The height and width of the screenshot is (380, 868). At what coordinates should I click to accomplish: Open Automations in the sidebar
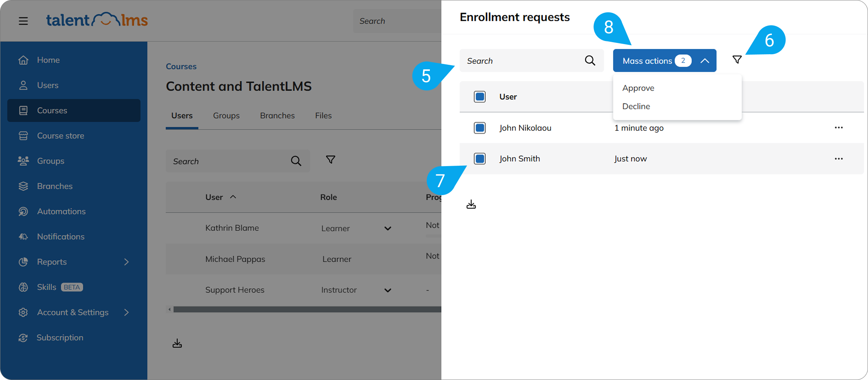tap(74, 211)
